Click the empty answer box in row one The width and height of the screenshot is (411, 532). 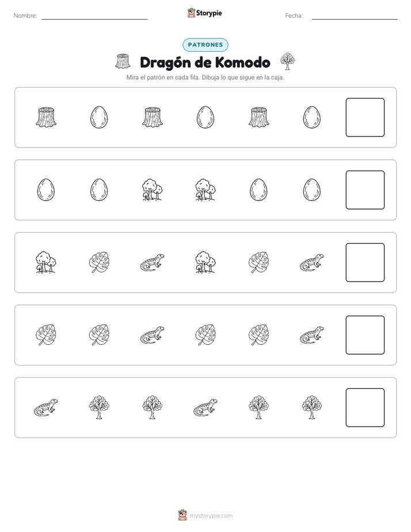pos(365,117)
